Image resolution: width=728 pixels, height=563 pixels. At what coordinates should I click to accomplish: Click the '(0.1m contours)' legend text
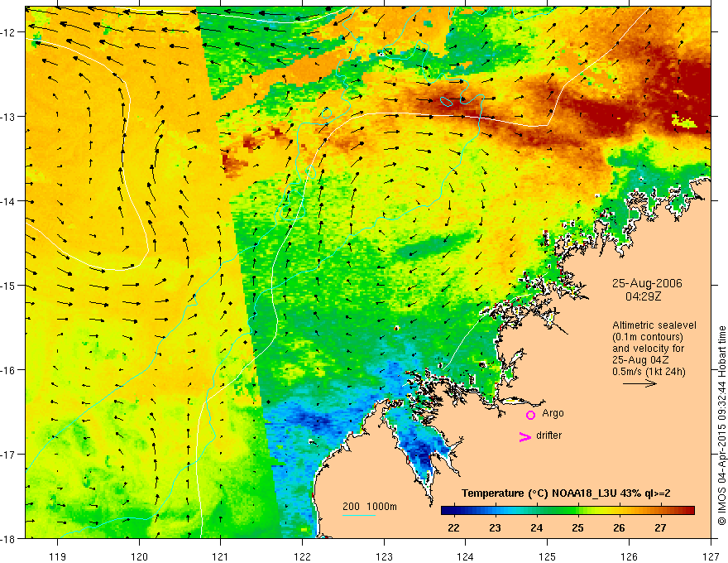[x=648, y=337]
